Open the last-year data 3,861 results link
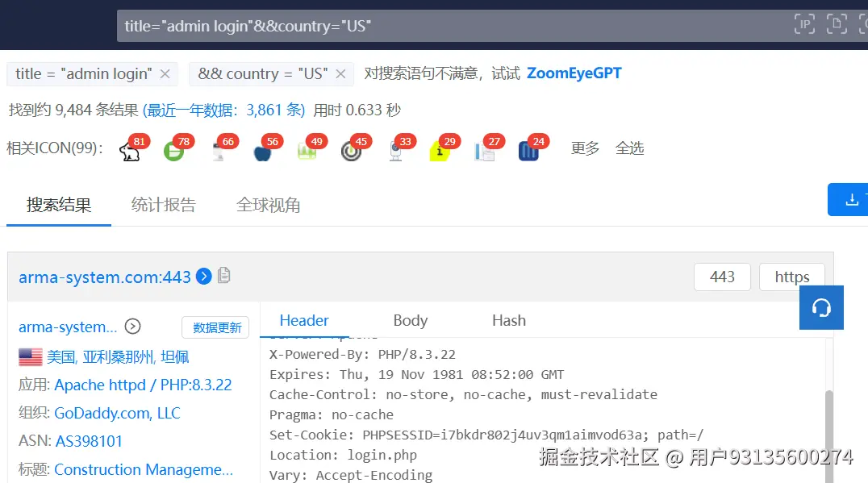Screen dimensions: 868x483 [x=223, y=110]
